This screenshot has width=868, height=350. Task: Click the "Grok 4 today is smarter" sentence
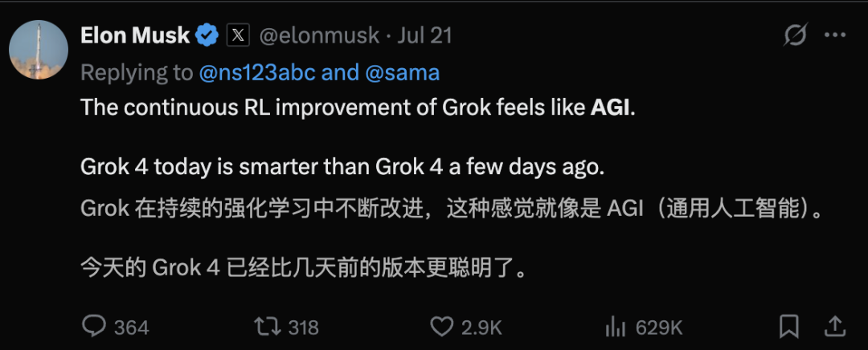pyautogui.click(x=341, y=169)
